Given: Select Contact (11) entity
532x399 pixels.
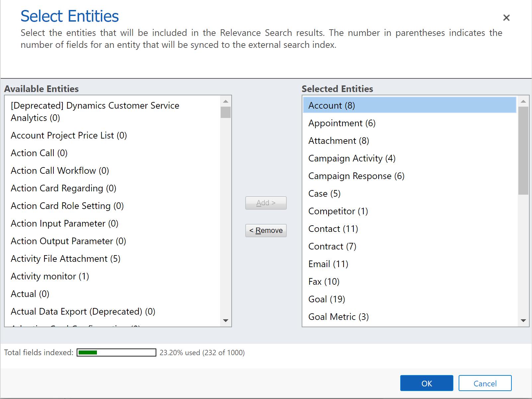Looking at the screenshot, I should pos(410,229).
